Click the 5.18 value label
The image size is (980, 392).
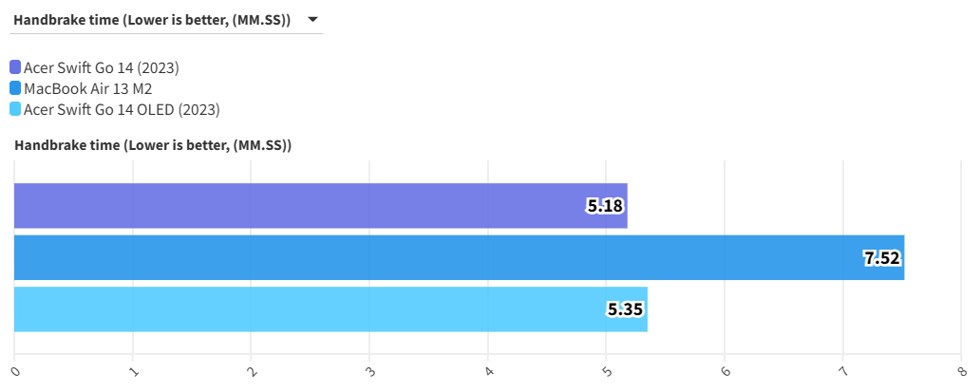605,206
